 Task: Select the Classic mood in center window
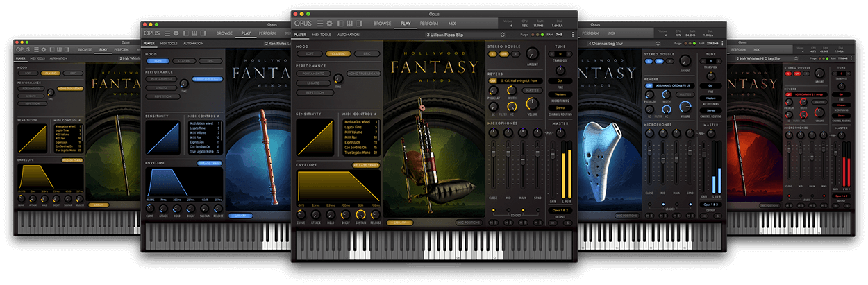pos(338,53)
